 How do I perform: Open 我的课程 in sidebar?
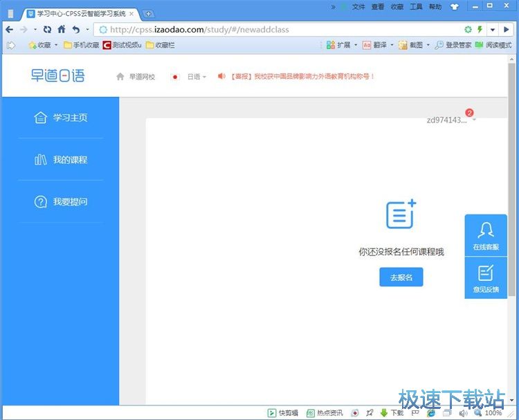61,160
